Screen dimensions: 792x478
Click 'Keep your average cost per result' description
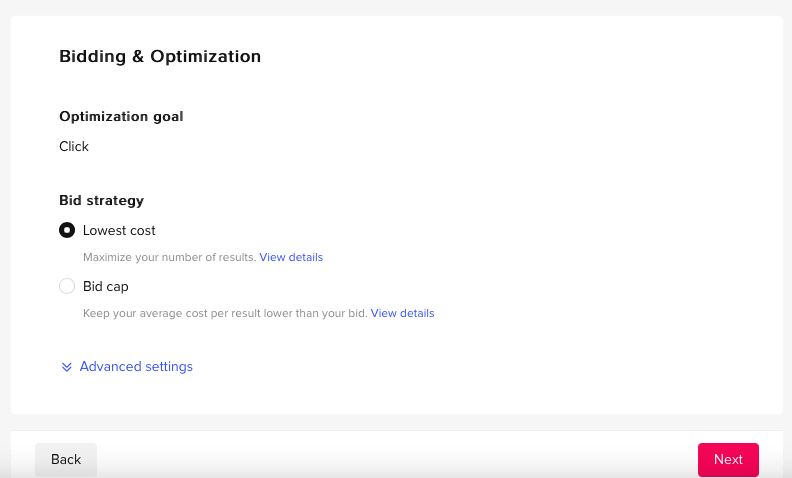coord(225,313)
